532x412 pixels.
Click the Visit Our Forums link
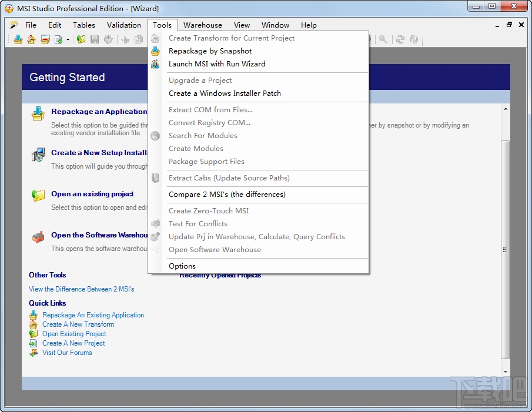[x=67, y=353]
